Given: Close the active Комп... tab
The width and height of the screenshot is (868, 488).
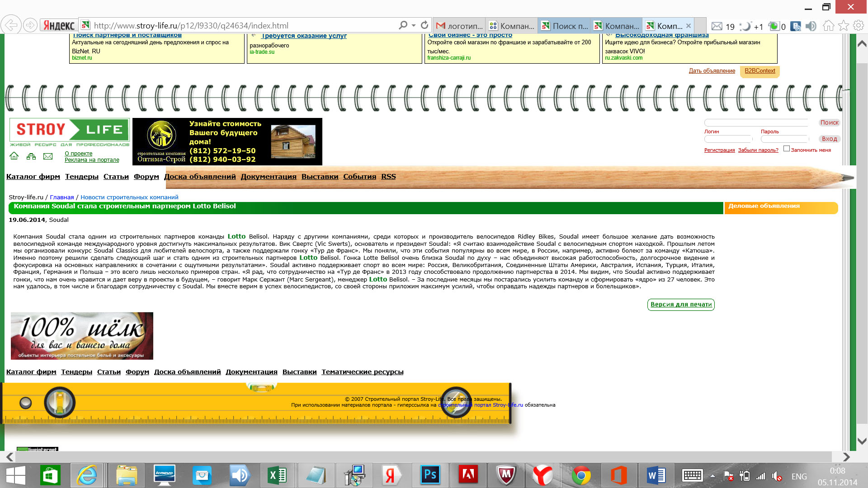Looking at the screenshot, I should (688, 26).
